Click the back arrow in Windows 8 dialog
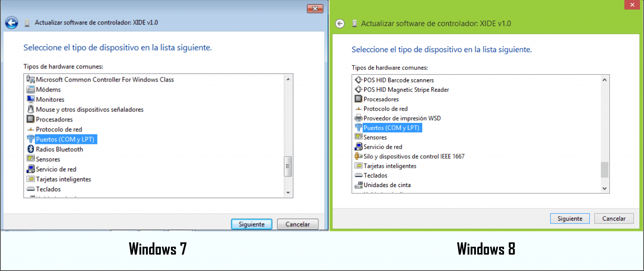The width and height of the screenshot is (644, 271). pyautogui.click(x=340, y=24)
